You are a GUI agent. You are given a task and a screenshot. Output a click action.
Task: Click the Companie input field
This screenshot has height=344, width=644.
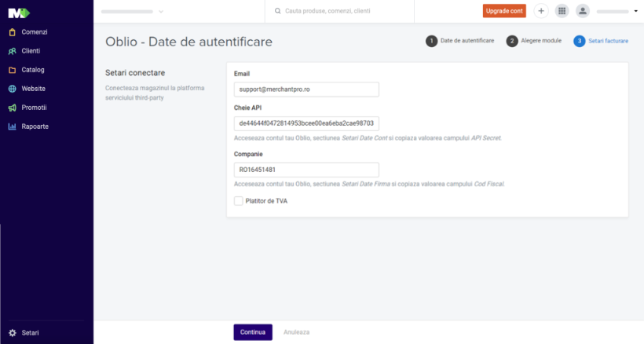pyautogui.click(x=306, y=170)
